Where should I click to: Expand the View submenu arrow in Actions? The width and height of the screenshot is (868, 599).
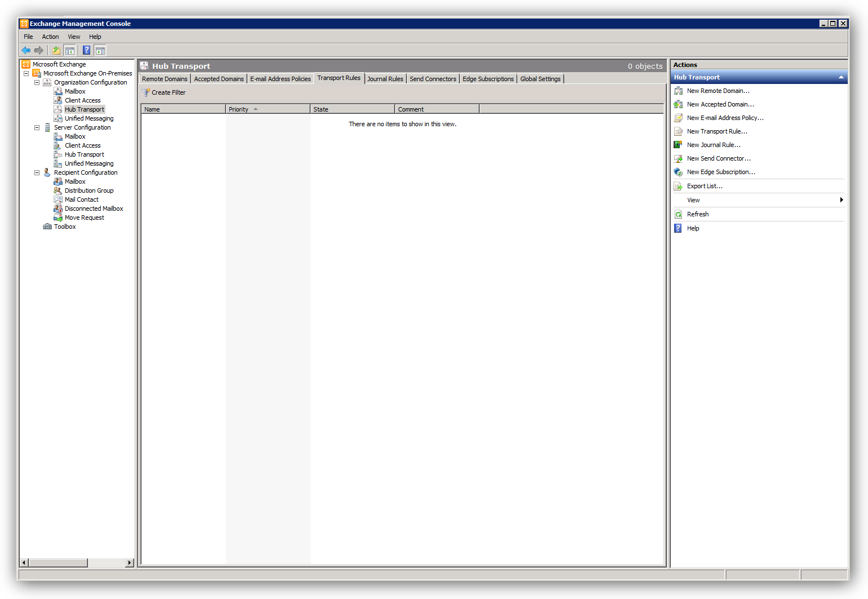(842, 200)
